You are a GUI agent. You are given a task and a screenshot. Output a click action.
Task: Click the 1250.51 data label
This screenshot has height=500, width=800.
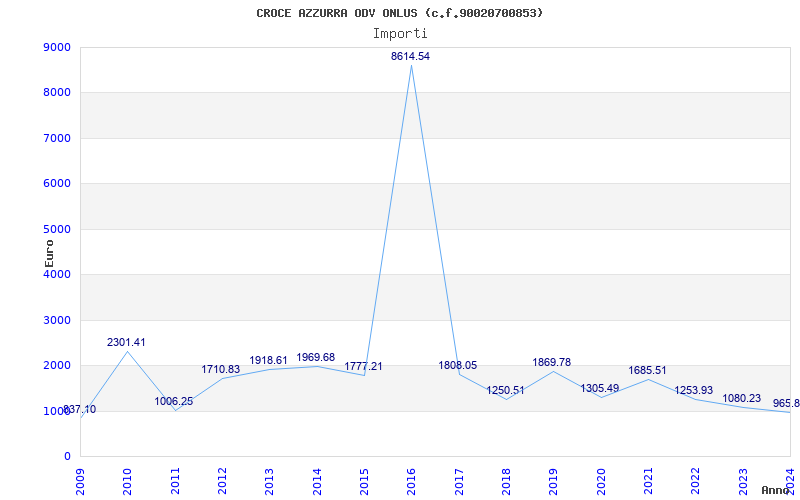(x=505, y=390)
